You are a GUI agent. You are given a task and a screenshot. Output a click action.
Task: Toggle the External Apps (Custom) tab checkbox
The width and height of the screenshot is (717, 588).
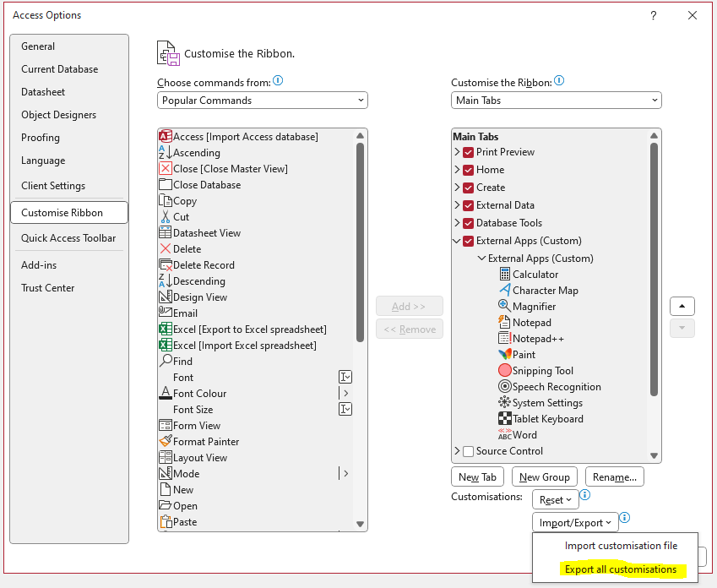[468, 241]
